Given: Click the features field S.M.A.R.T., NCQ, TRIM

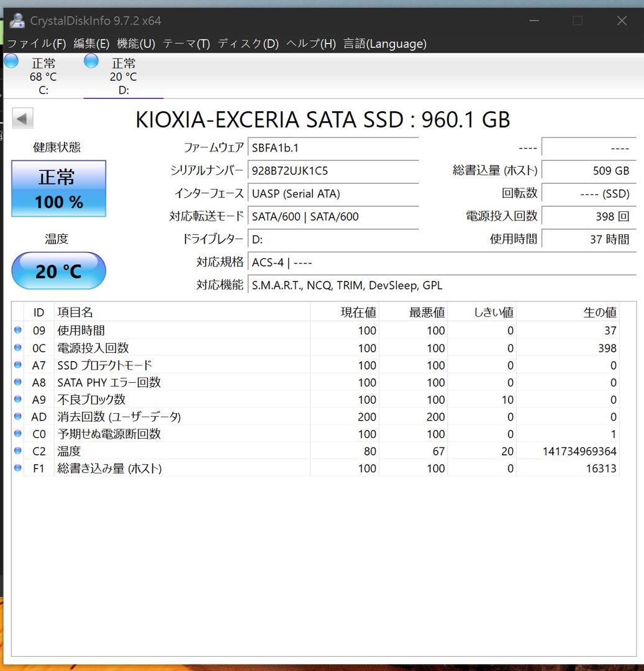Looking at the screenshot, I should [442, 285].
